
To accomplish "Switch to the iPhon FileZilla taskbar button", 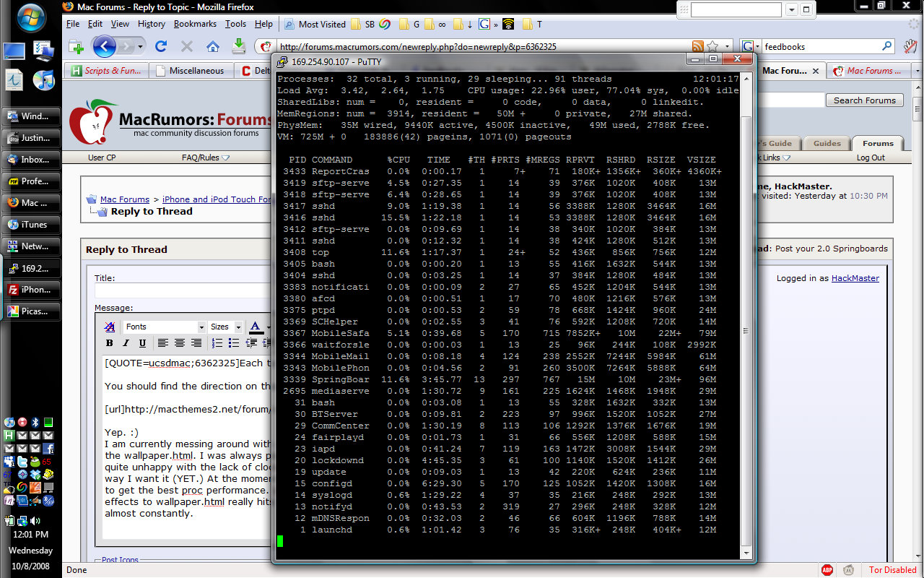I will (x=30, y=290).
